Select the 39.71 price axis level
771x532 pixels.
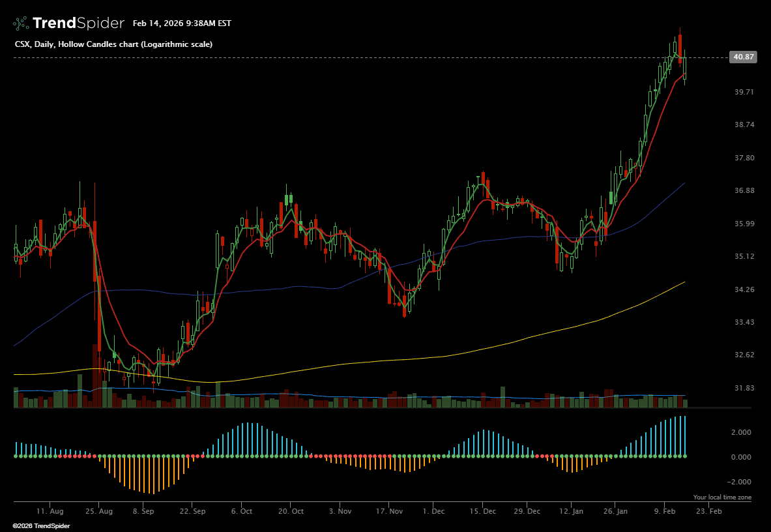pos(744,93)
